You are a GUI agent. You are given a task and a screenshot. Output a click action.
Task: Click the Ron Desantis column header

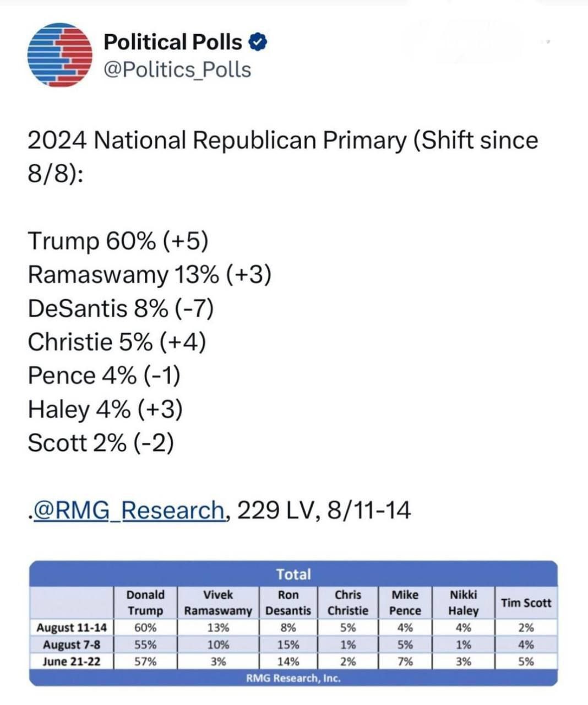(288, 603)
